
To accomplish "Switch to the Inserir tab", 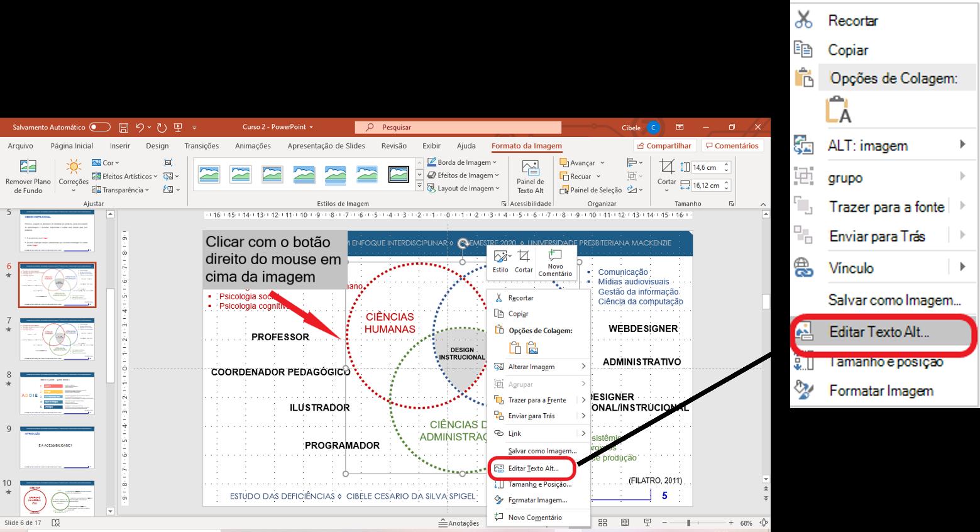I will (x=120, y=146).
